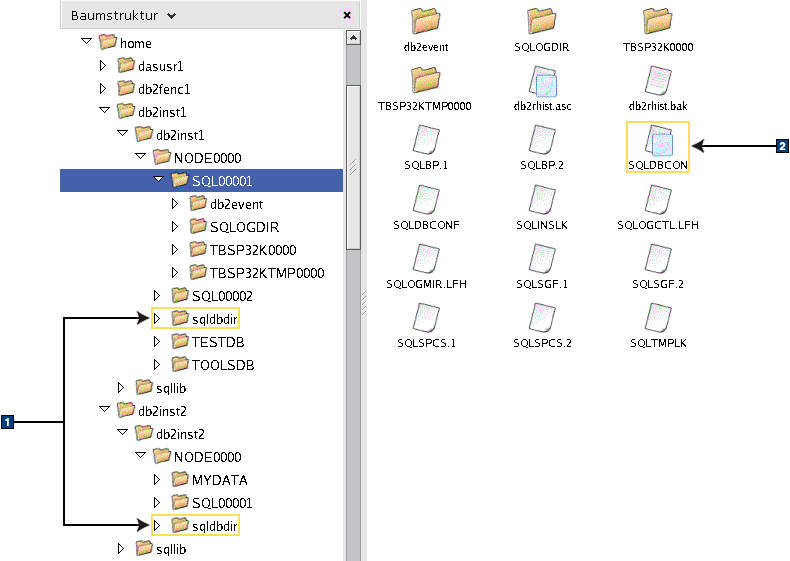Viewport: 790px width, 561px height.
Task: Expand the MYDATA tree node
Action: tap(157, 480)
